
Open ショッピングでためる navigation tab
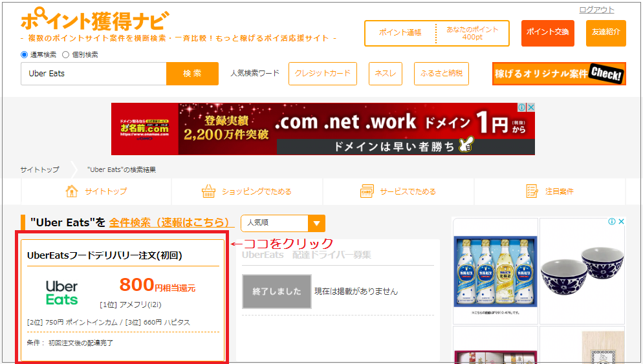247,191
